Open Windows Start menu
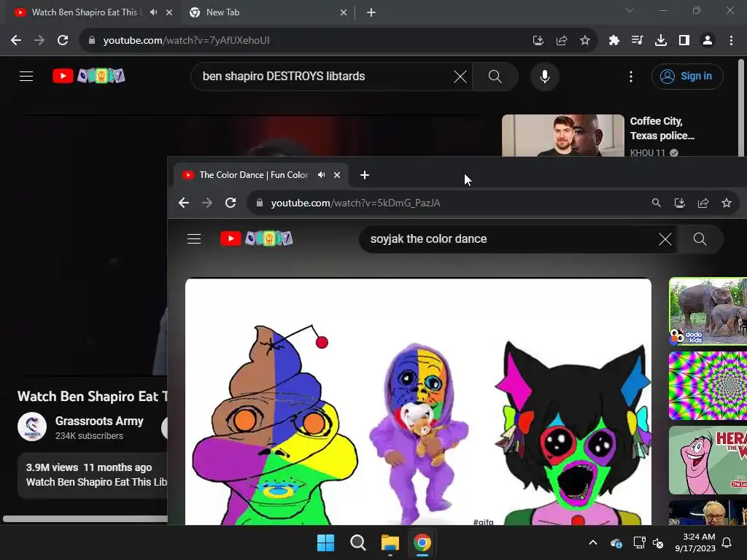This screenshot has width=747, height=560. (x=326, y=542)
